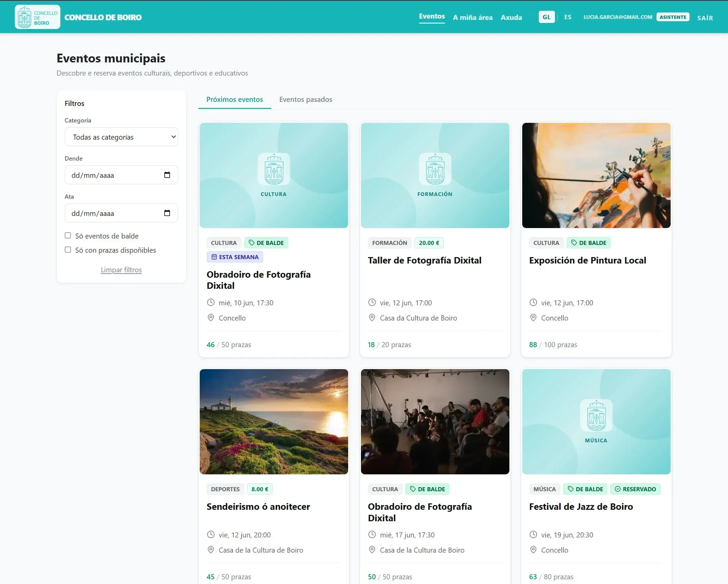Click clock icon beside vie, 12 jun, 20:00
Screen dimensions: 728x584
click(x=211, y=535)
